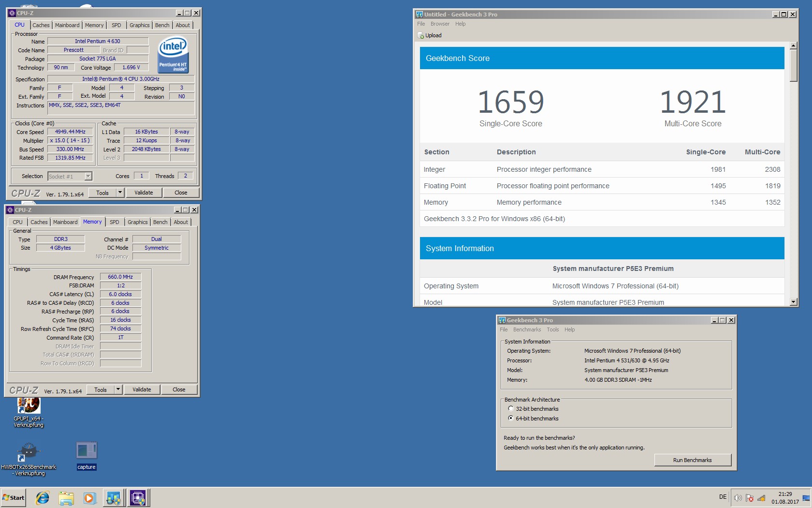Open the SPD tab in top CPU-Z window
This screenshot has height=508, width=812.
[x=116, y=25]
